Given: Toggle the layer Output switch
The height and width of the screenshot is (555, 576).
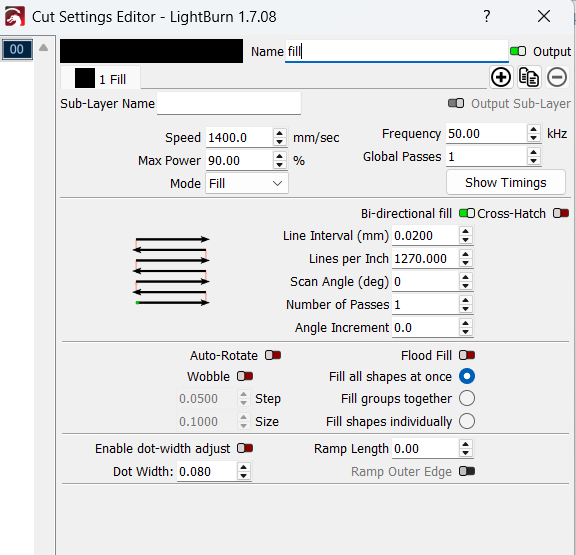Looking at the screenshot, I should [518, 51].
